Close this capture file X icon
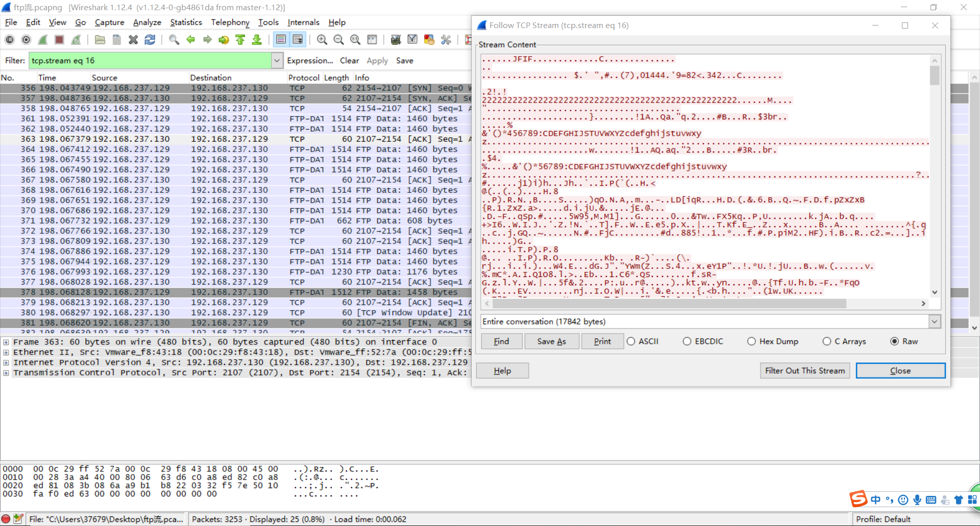 (133, 40)
